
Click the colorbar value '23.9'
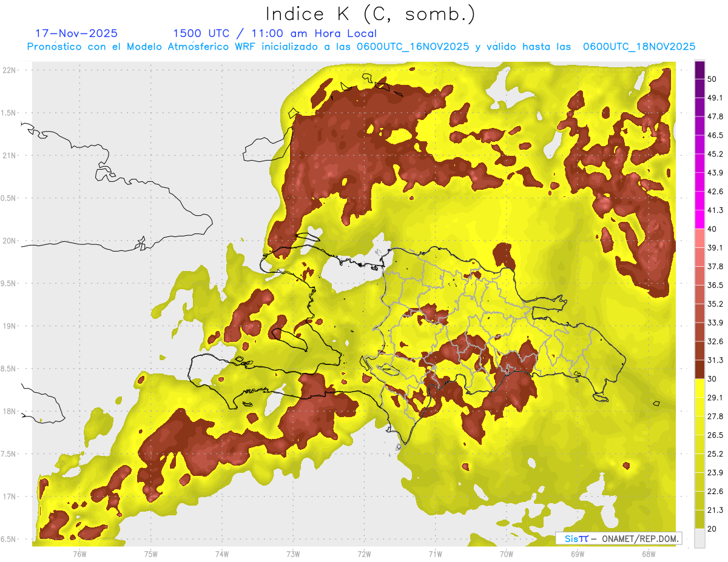click(715, 472)
